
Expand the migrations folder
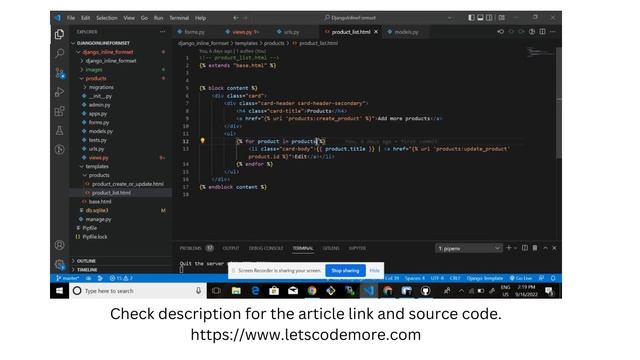[x=101, y=87]
